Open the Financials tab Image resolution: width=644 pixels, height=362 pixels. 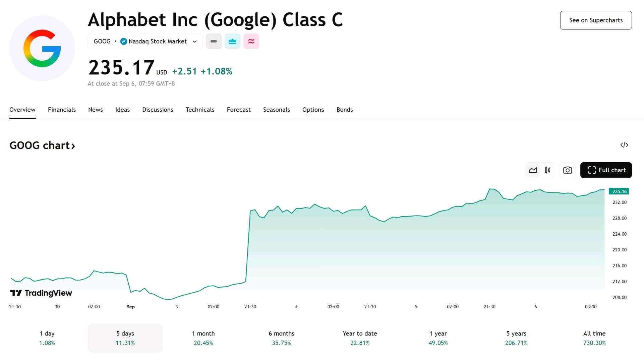click(x=62, y=110)
